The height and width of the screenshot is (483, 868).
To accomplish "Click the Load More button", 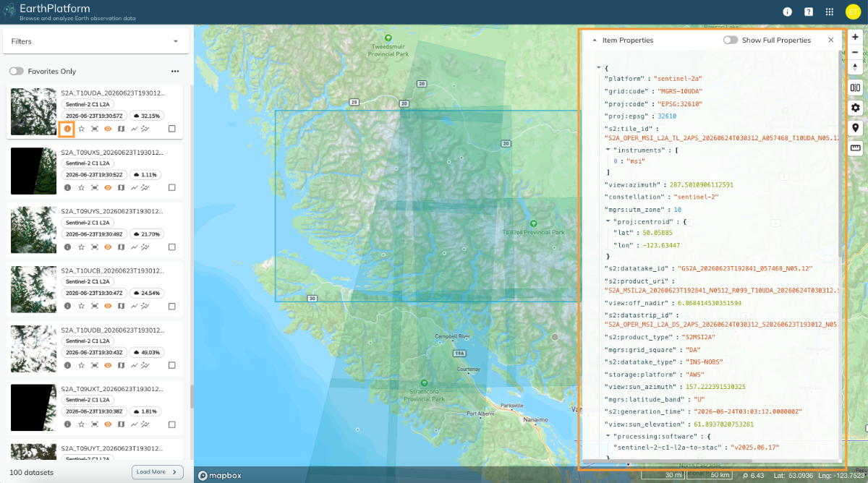I will coord(158,471).
